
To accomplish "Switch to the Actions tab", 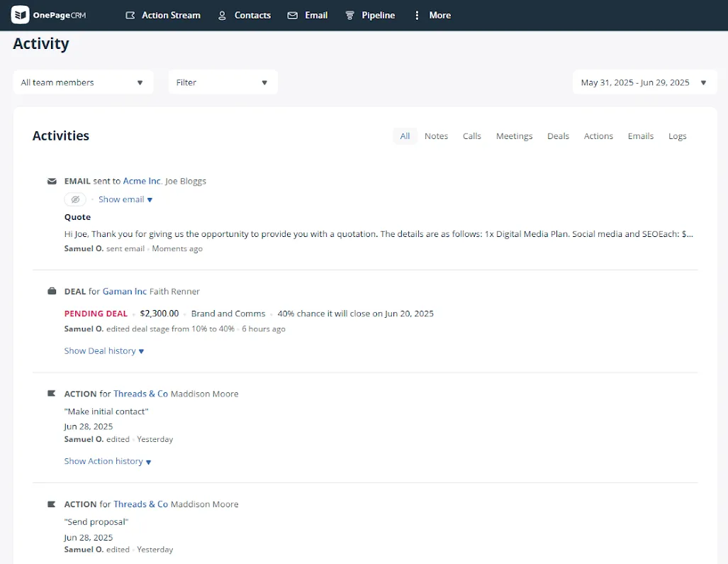I will point(598,136).
